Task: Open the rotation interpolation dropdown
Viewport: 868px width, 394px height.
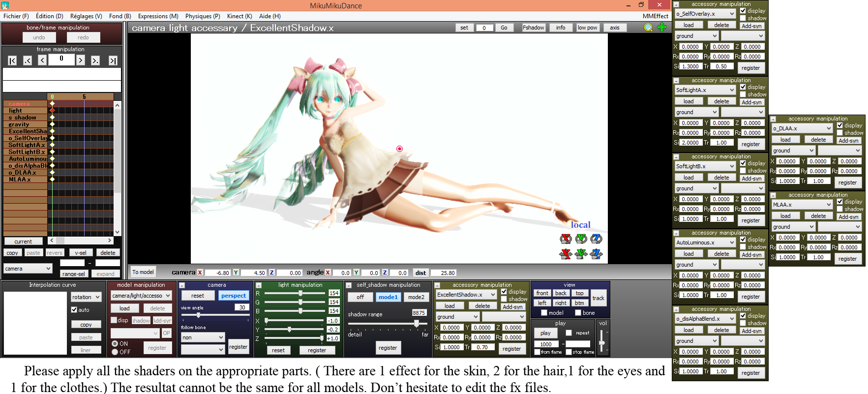Action: [x=86, y=297]
